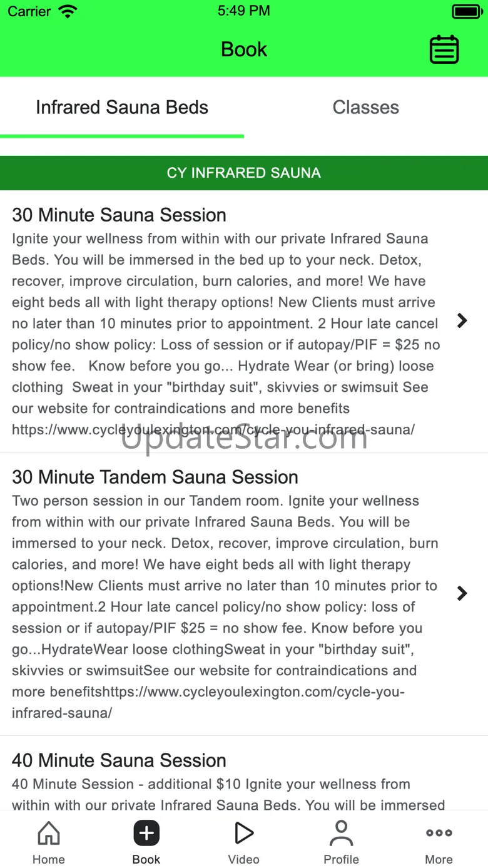Open the calendar schedule icon
The image size is (488, 868).
pyautogui.click(x=444, y=49)
